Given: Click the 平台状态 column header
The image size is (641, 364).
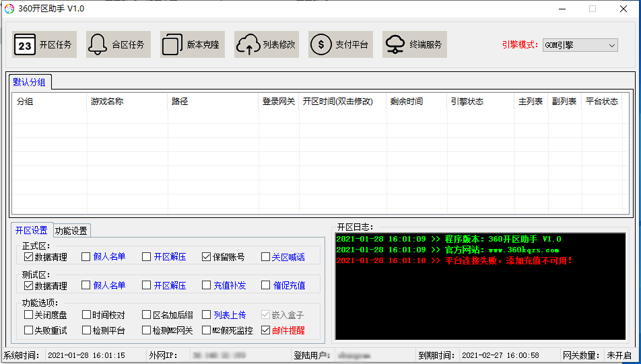Looking at the screenshot, I should pos(602,102).
